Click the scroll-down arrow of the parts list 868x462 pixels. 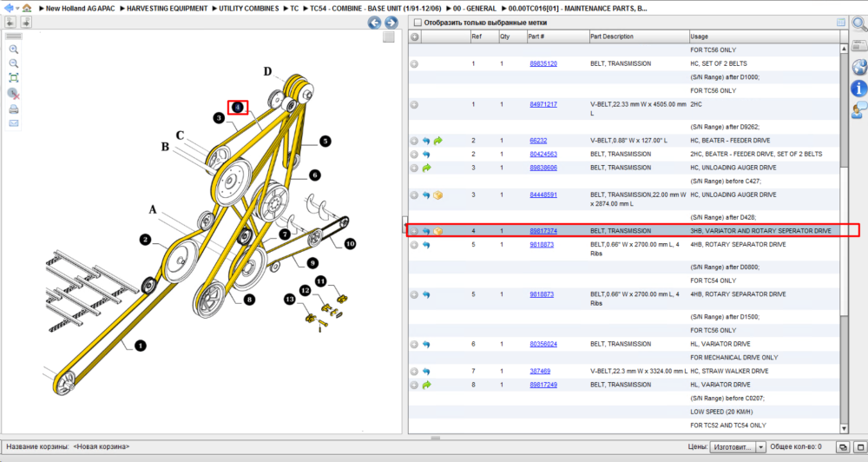click(845, 428)
